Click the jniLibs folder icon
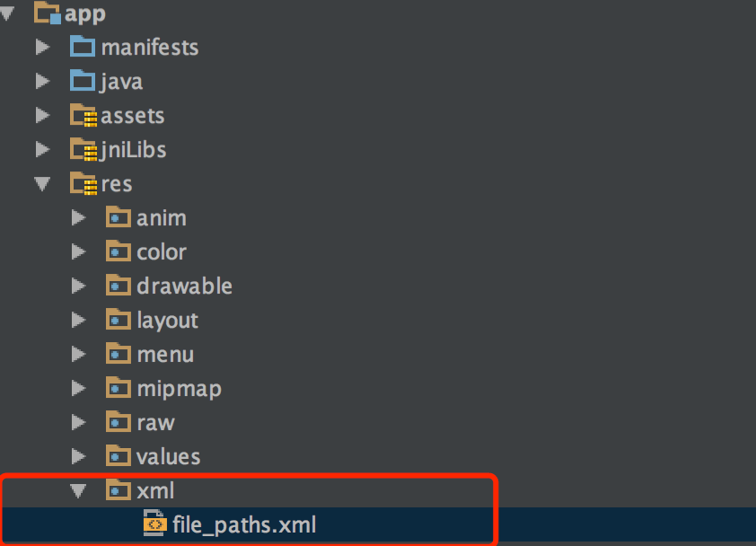This screenshot has height=546, width=756. [x=84, y=150]
